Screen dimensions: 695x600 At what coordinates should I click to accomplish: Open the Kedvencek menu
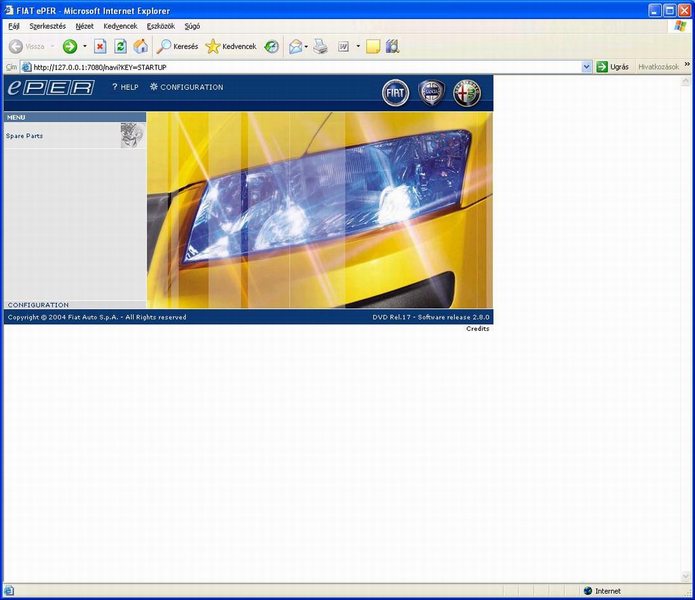[x=120, y=26]
